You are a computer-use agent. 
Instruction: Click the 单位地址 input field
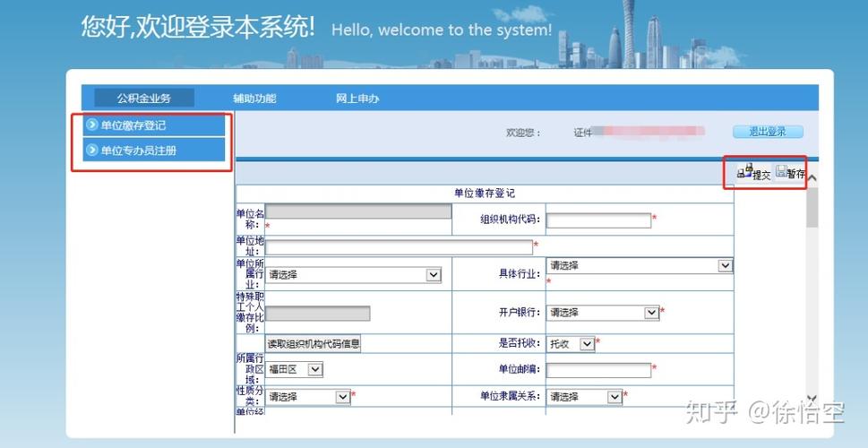400,247
